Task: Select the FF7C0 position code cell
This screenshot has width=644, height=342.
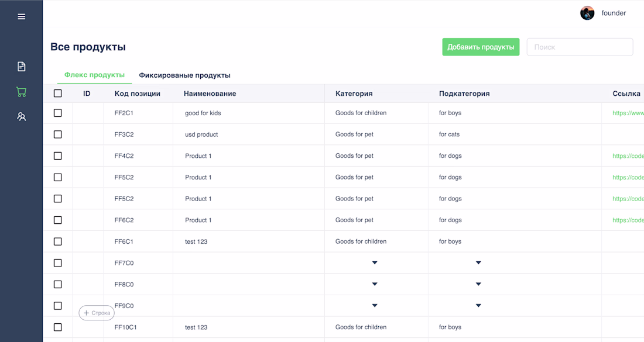Action: [x=124, y=263]
